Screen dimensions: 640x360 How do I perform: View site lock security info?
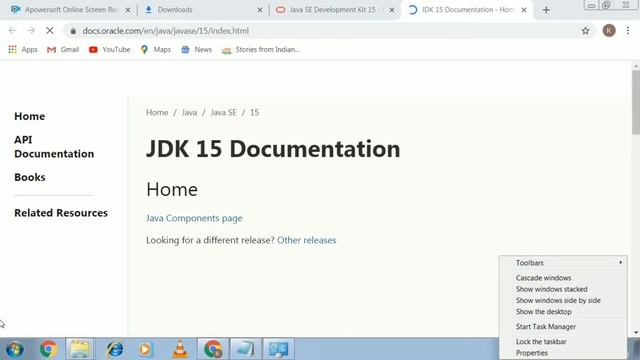click(x=73, y=31)
